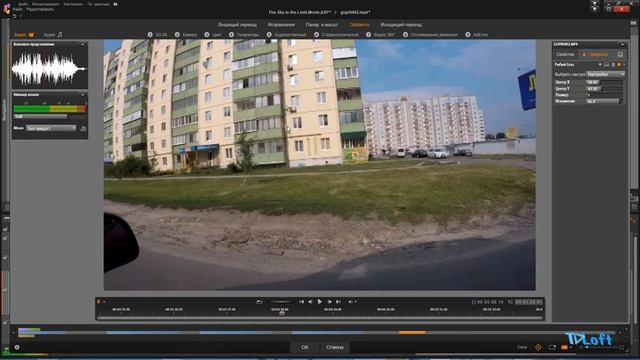Click the save preset icon in the right panel
The width and height of the screenshot is (640, 360).
click(x=620, y=54)
